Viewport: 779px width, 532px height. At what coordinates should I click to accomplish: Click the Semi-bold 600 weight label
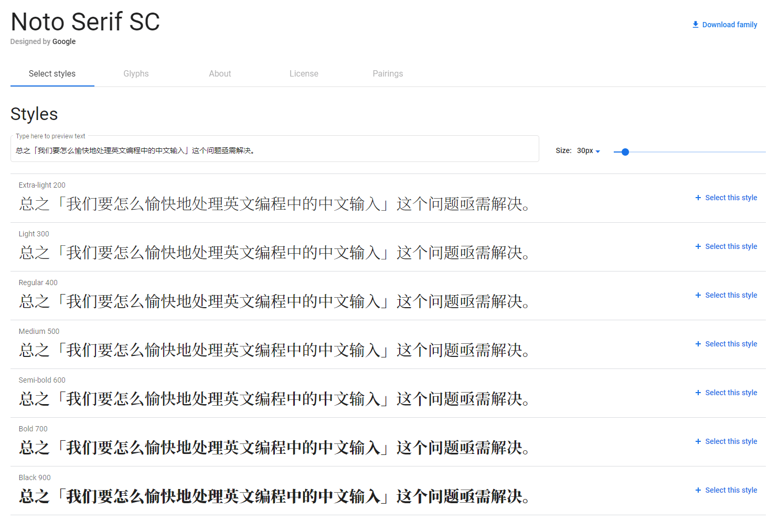click(42, 380)
